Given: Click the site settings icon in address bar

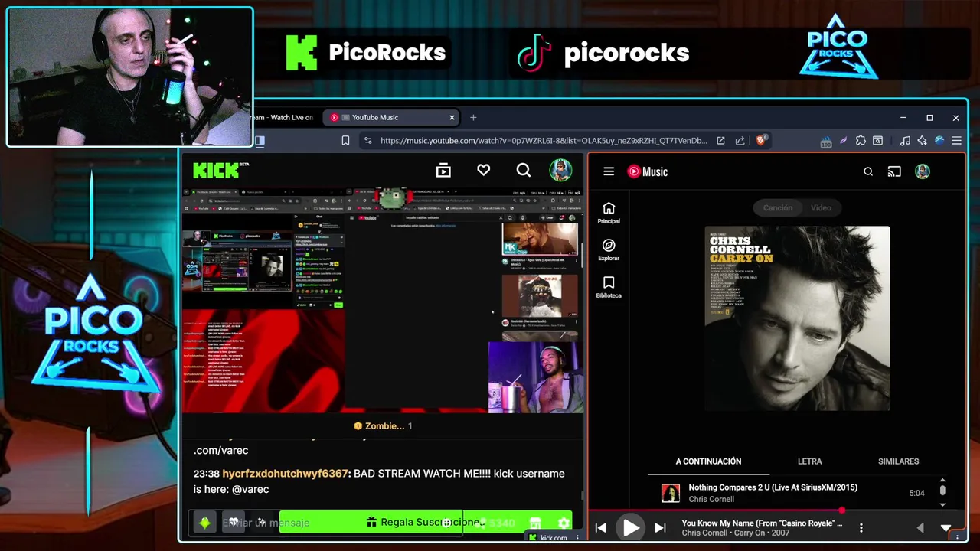Looking at the screenshot, I should point(368,141).
